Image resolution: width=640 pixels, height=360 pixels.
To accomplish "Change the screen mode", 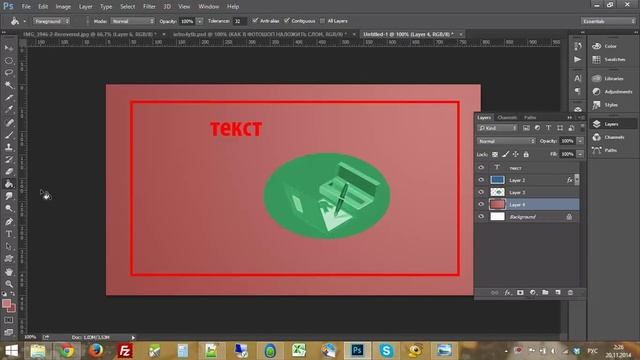I will pos(9,331).
